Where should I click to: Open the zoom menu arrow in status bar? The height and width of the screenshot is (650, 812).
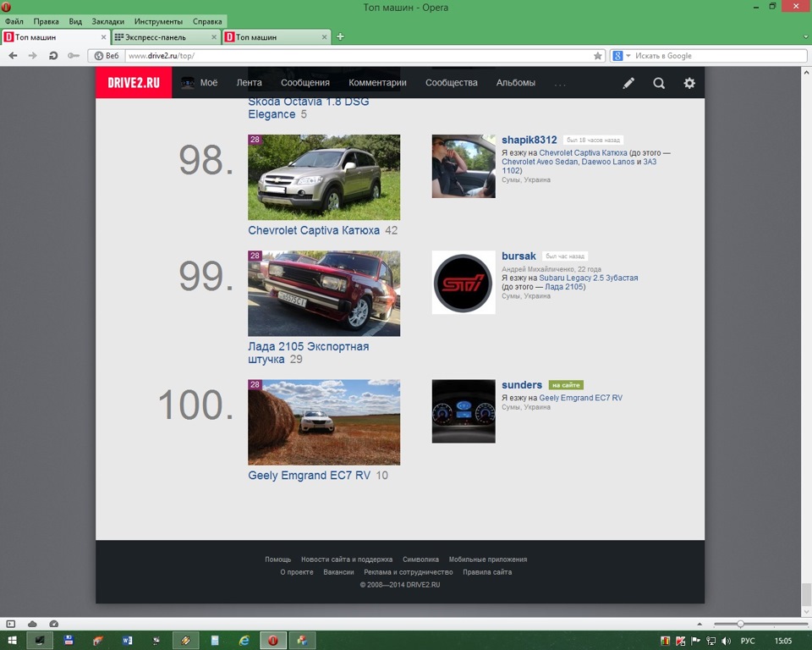click(x=700, y=624)
